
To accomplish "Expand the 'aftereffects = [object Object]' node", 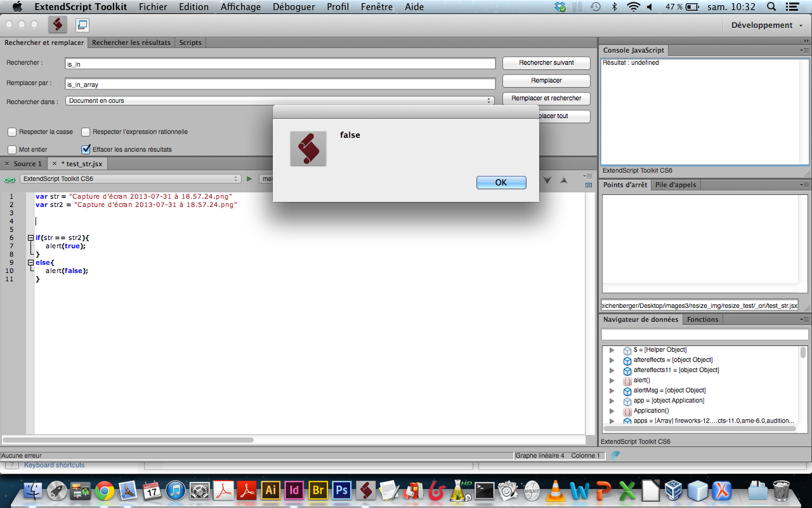I will click(x=612, y=360).
